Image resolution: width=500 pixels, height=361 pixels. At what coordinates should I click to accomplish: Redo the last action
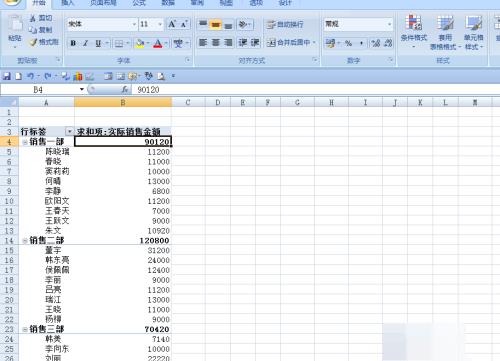(x=48, y=76)
